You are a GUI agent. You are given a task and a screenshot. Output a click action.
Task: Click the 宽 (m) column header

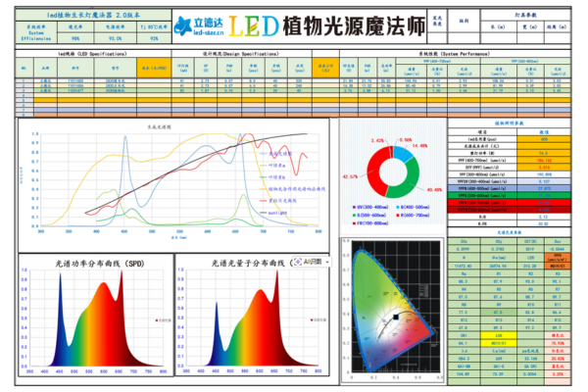coord(530,27)
